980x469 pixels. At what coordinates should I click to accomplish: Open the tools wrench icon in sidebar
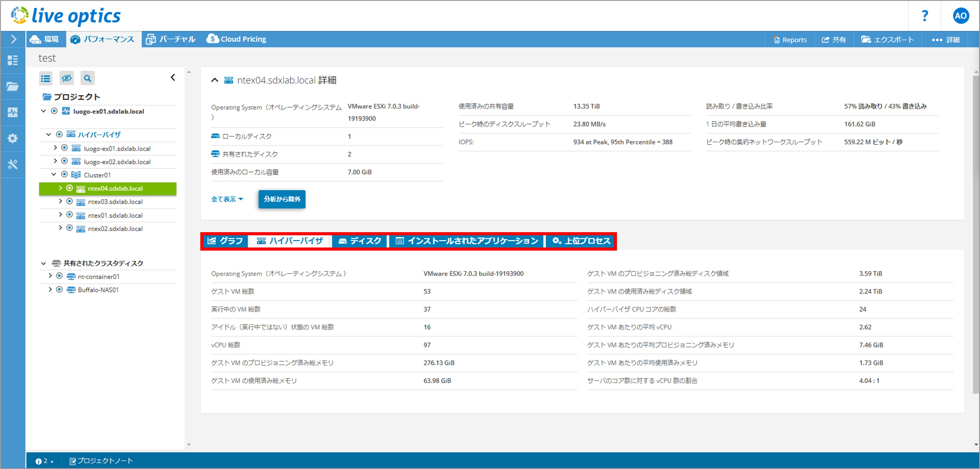tap(12, 164)
